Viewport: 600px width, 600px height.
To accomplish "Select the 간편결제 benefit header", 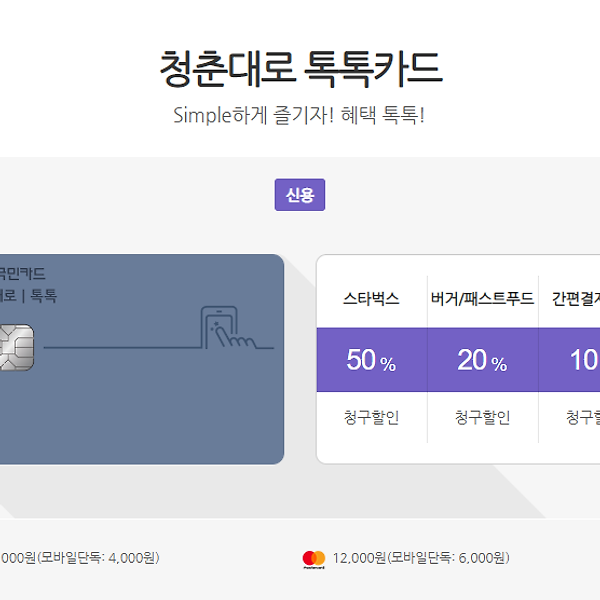I will coord(575,299).
